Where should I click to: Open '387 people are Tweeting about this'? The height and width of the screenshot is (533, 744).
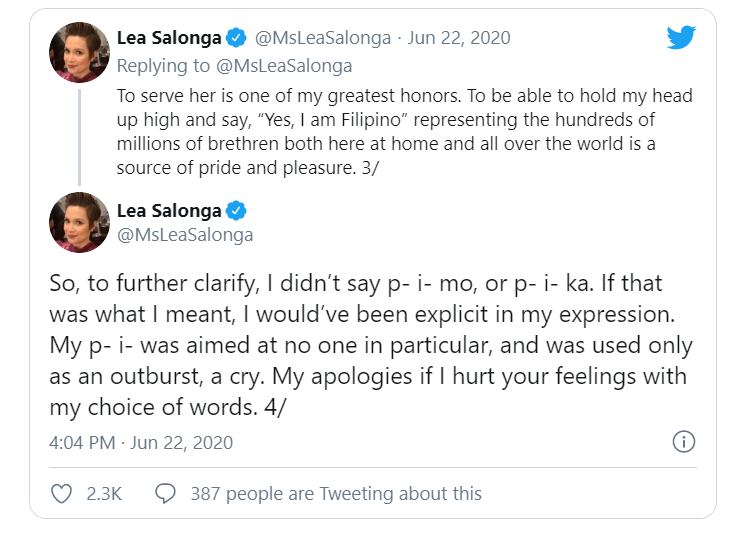[336, 494]
